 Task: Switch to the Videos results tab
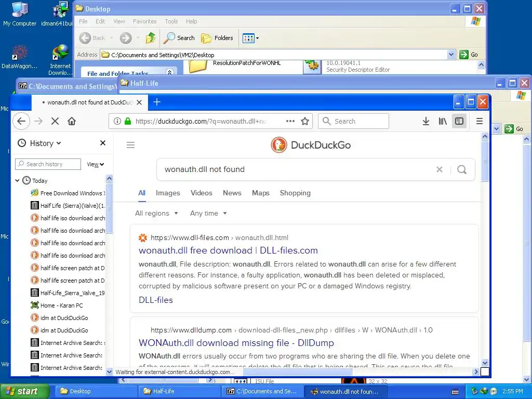202,193
